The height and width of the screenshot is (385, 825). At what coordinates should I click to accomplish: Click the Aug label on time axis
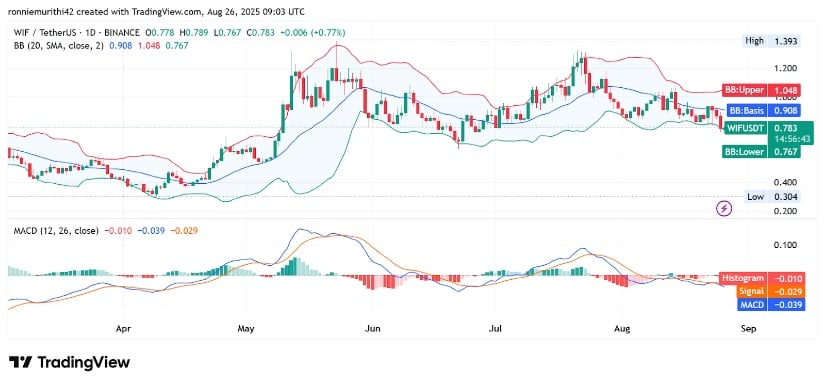pyautogui.click(x=622, y=329)
